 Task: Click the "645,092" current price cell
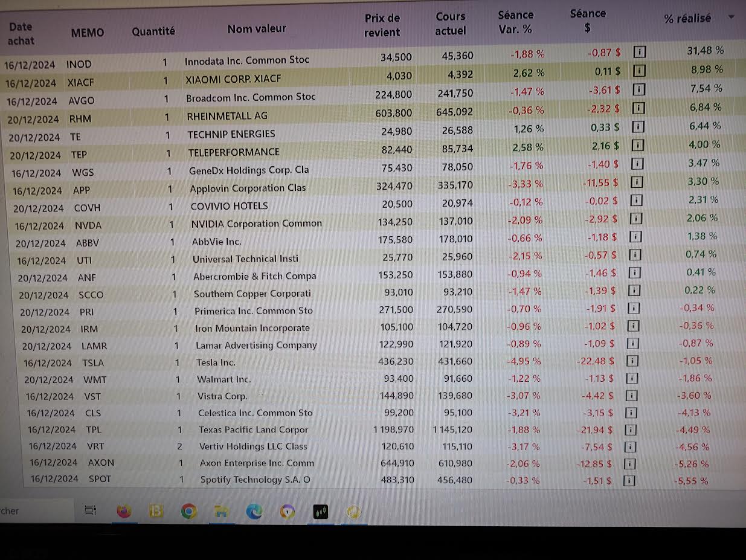(455, 112)
